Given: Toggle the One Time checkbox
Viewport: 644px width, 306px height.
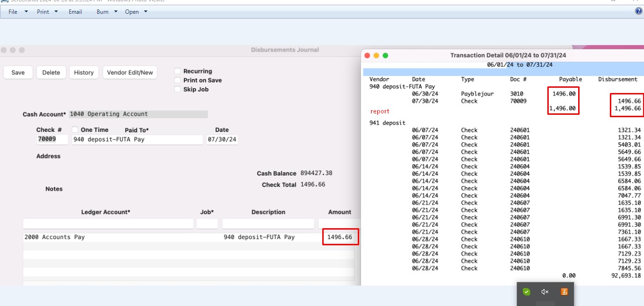Looking at the screenshot, I should tap(75, 130).
